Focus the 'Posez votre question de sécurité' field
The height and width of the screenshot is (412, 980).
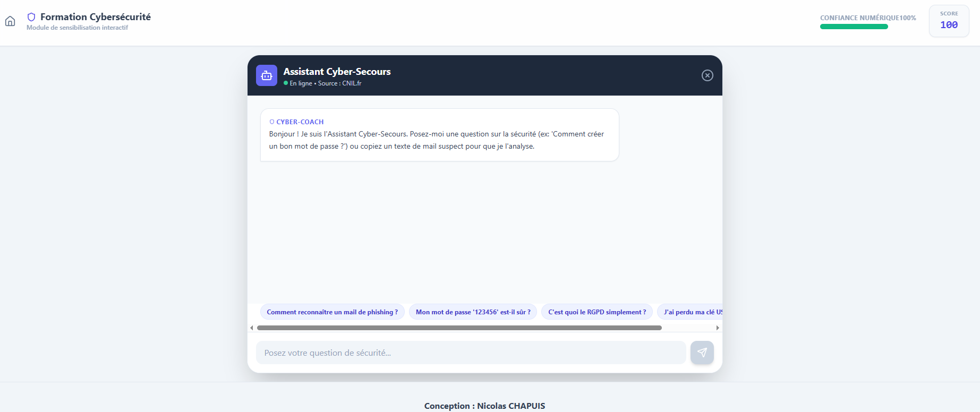(x=471, y=353)
